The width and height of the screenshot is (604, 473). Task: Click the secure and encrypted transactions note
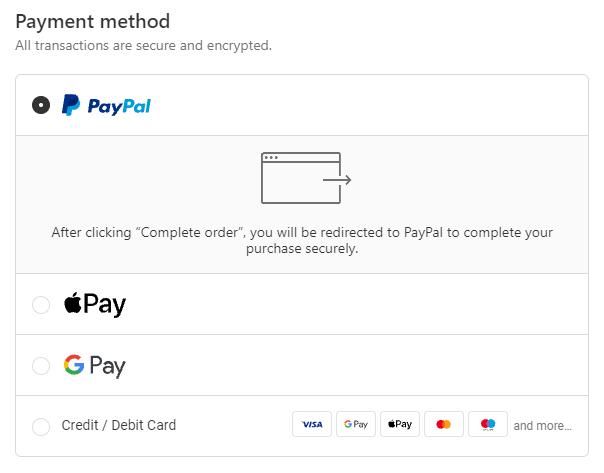pos(143,45)
